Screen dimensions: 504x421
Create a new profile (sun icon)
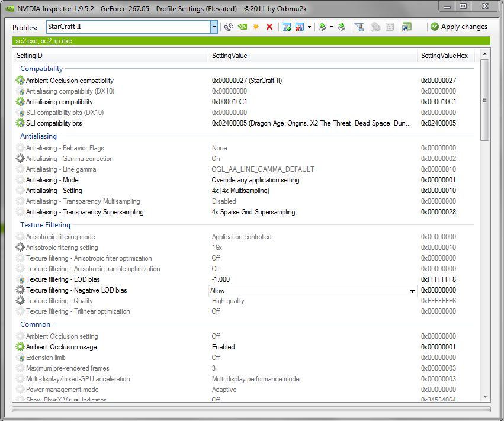pyautogui.click(x=256, y=27)
